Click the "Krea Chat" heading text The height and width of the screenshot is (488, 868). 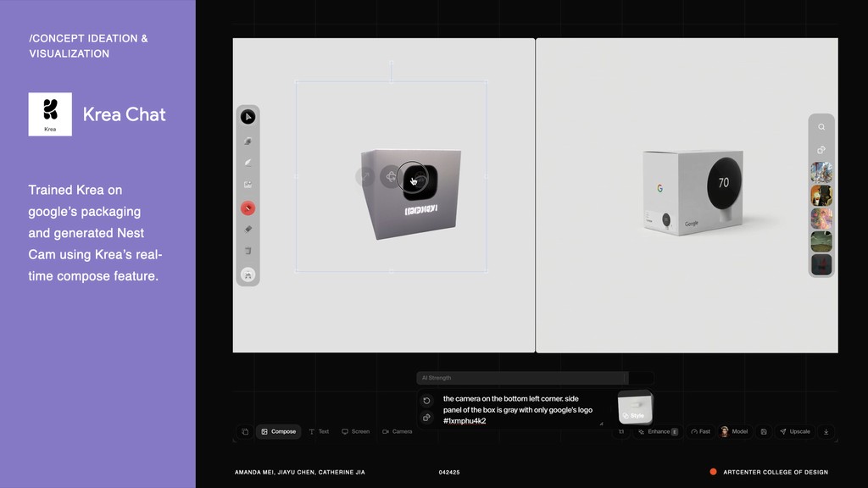[x=124, y=114]
